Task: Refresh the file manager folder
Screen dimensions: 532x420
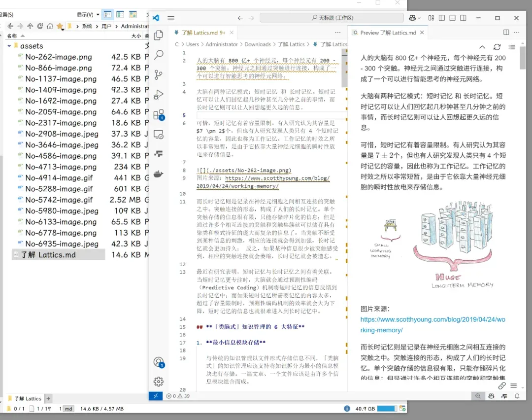Action: coord(40,26)
